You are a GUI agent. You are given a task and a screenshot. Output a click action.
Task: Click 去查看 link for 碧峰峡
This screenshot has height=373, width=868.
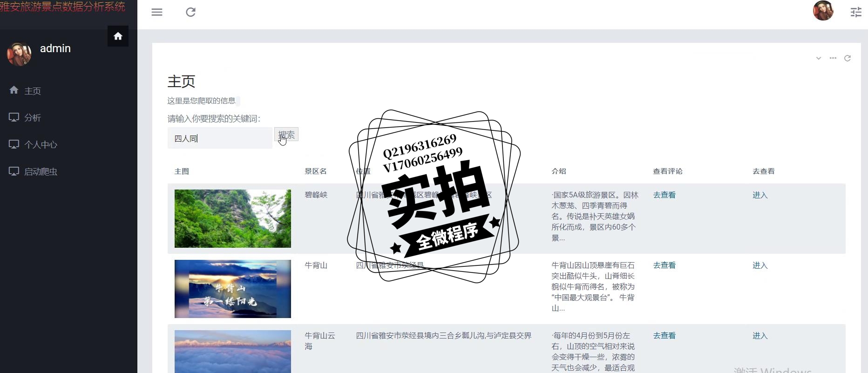pyautogui.click(x=664, y=195)
